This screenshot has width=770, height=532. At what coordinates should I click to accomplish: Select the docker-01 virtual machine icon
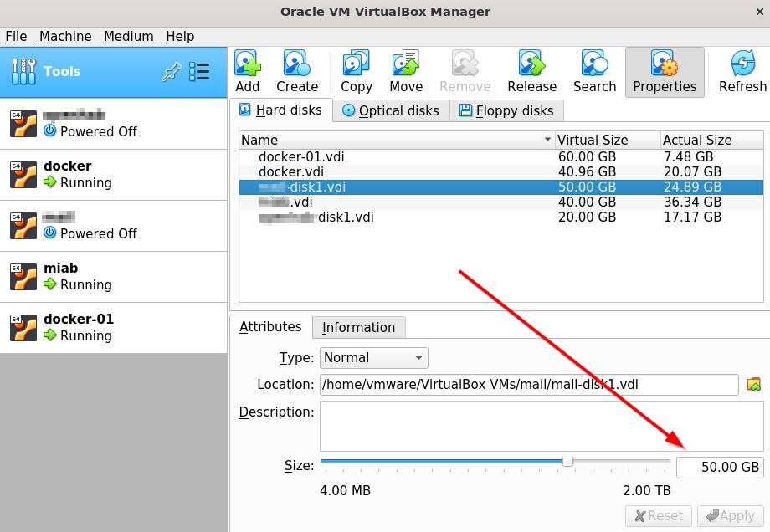click(23, 328)
